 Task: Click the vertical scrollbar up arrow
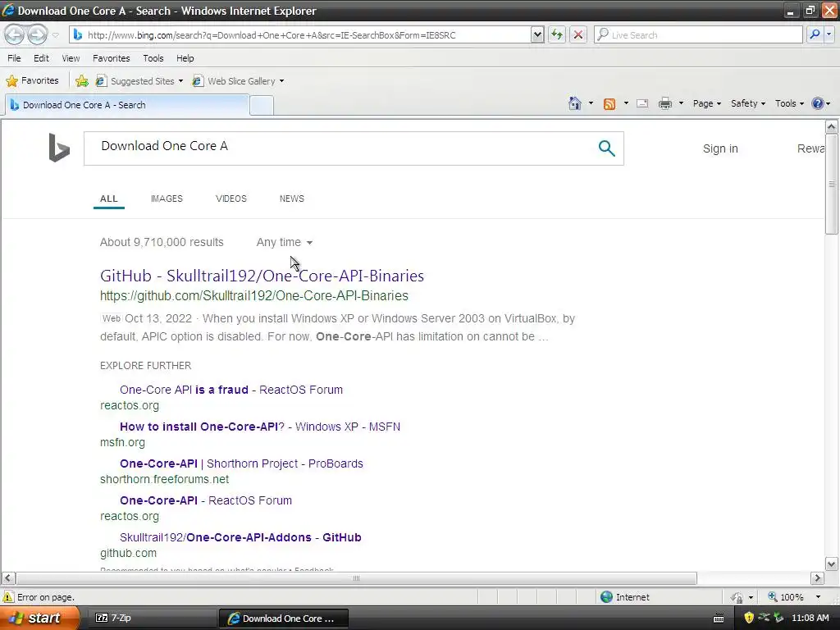(x=831, y=127)
